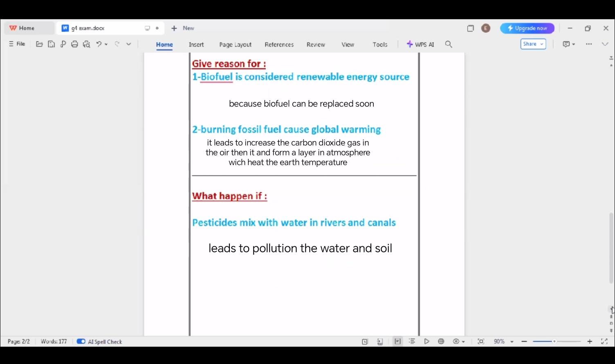Viewport: 615px width, 364px height.
Task: Click the vertical scrollbar thumb
Action: [611, 248]
